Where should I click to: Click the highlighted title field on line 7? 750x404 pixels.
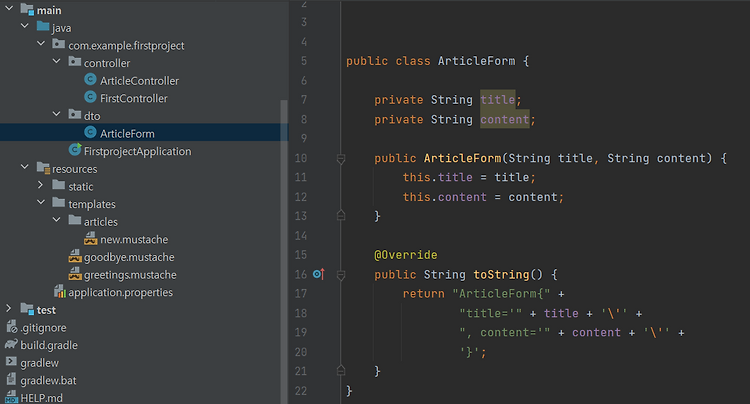click(497, 99)
